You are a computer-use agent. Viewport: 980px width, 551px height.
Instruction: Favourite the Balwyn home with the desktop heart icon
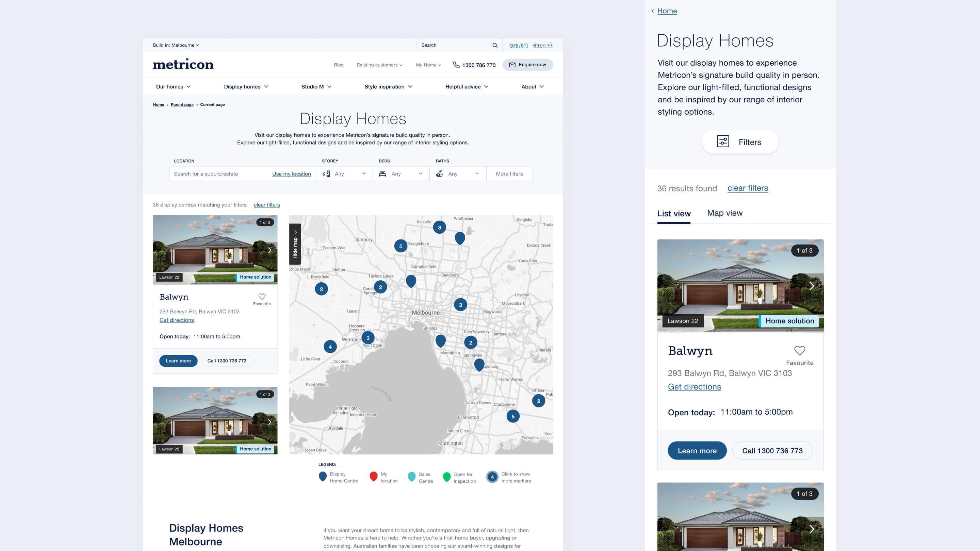pos(262,297)
